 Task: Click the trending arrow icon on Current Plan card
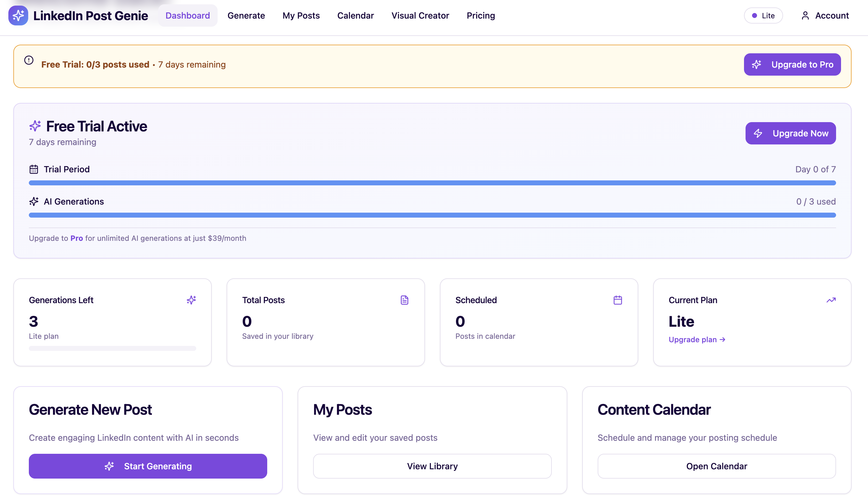(x=831, y=300)
